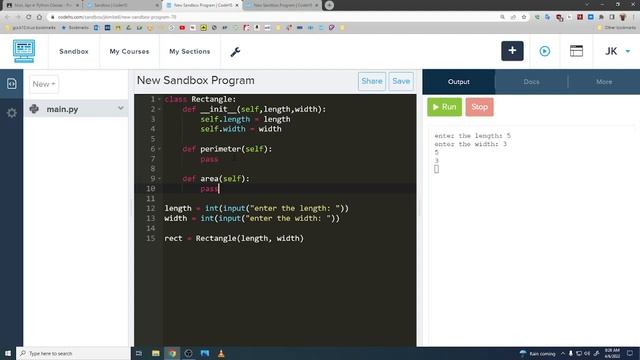The width and height of the screenshot is (640, 360).
Task: Click the CodeHS logo icon
Action: (24, 51)
